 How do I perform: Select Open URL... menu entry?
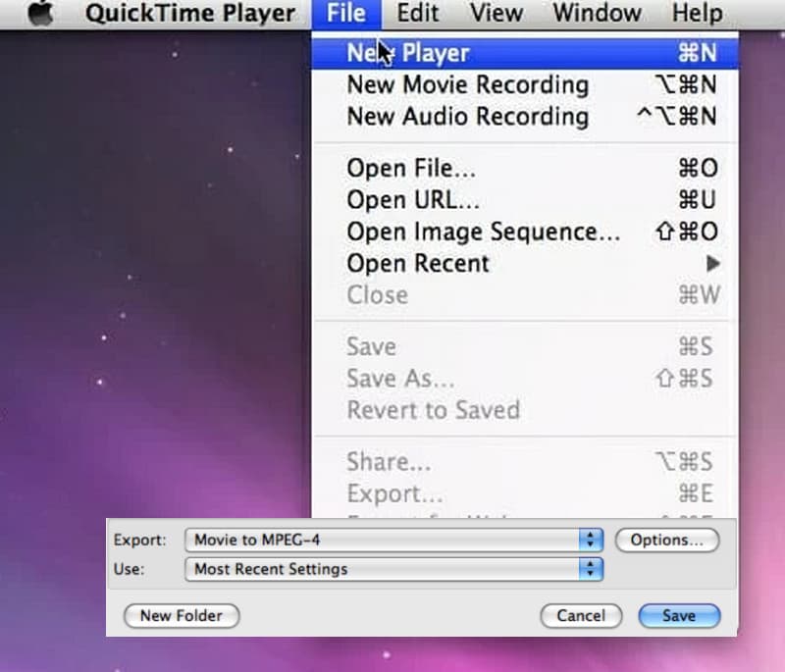[x=410, y=199]
